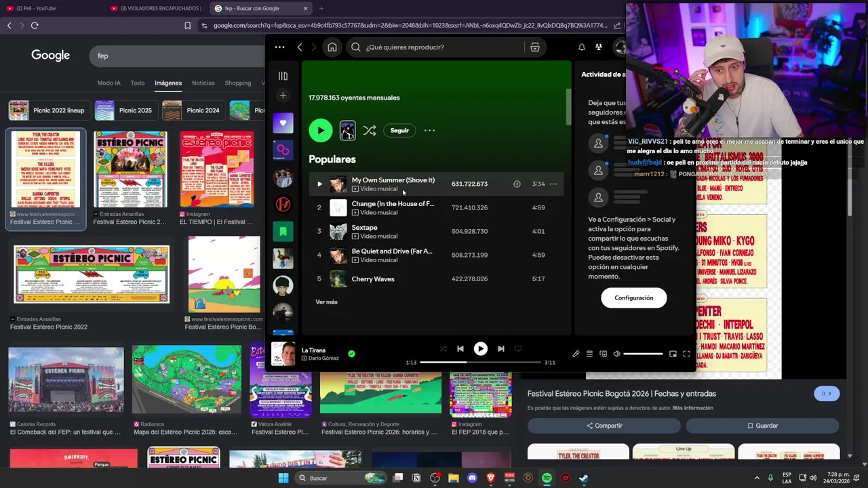
Task: Select track Cherry Waves
Action: click(x=437, y=279)
